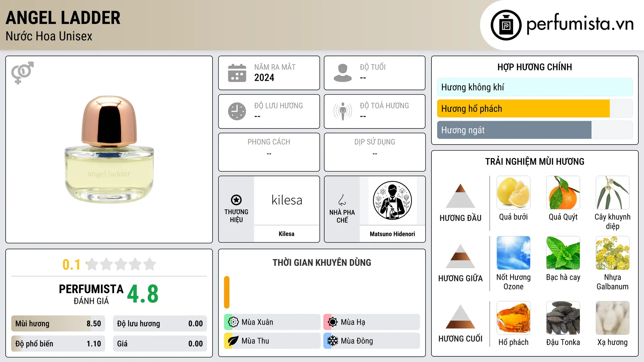Click the calendar icon beside Năm ra mắt
644x362 pixels.
(237, 73)
